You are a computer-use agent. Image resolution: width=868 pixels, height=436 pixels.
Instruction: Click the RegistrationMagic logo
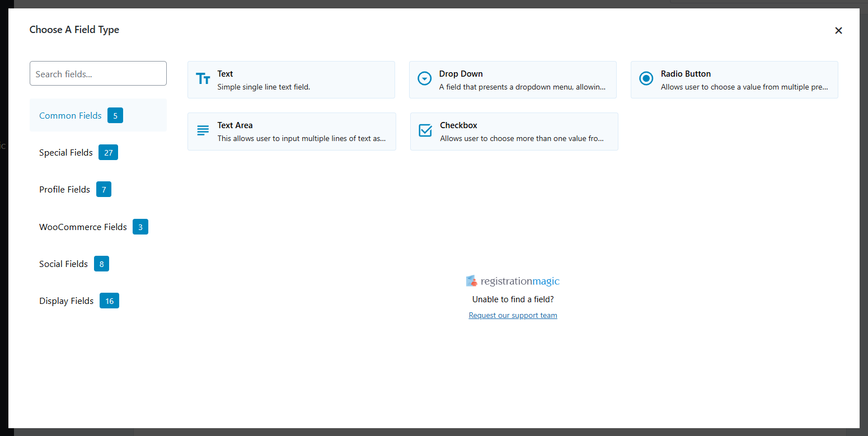click(x=513, y=281)
